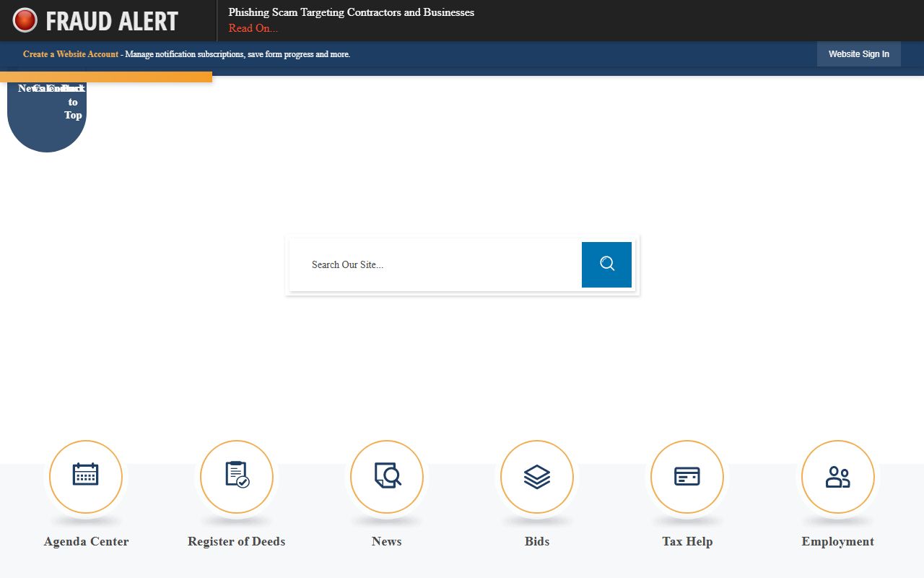
Task: Click the Create a Website Account link
Action: (71, 54)
